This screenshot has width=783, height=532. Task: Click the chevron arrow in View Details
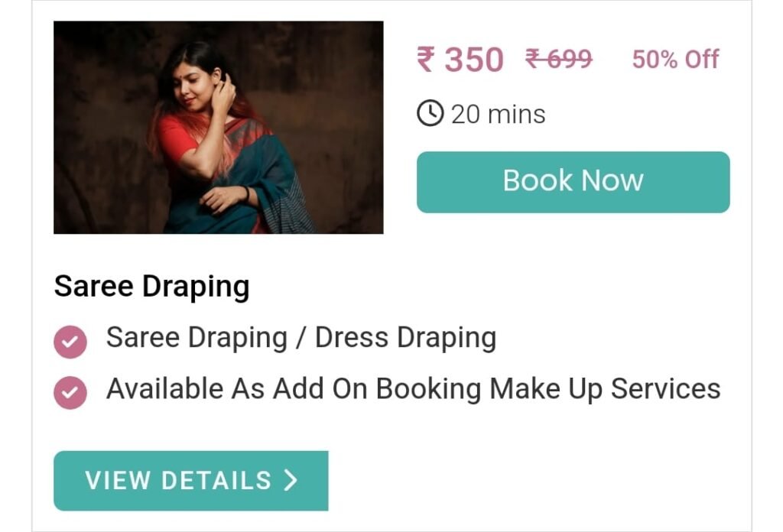[x=291, y=480]
